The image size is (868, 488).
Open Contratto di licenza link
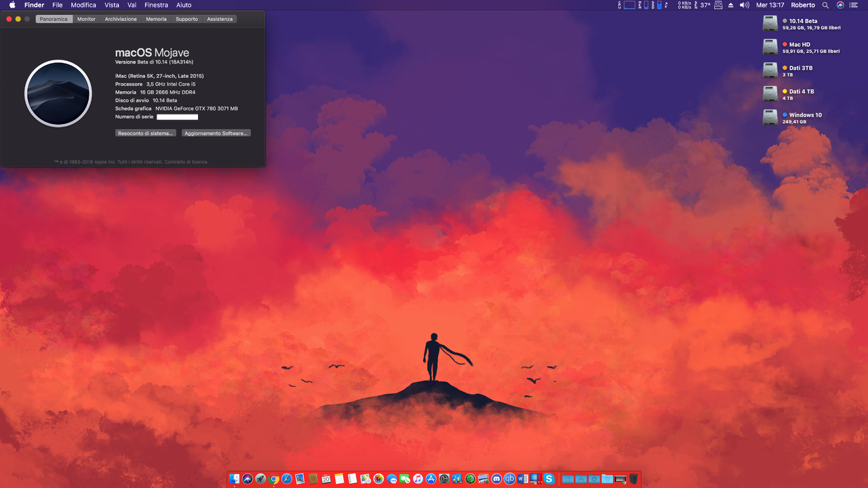[x=186, y=162]
